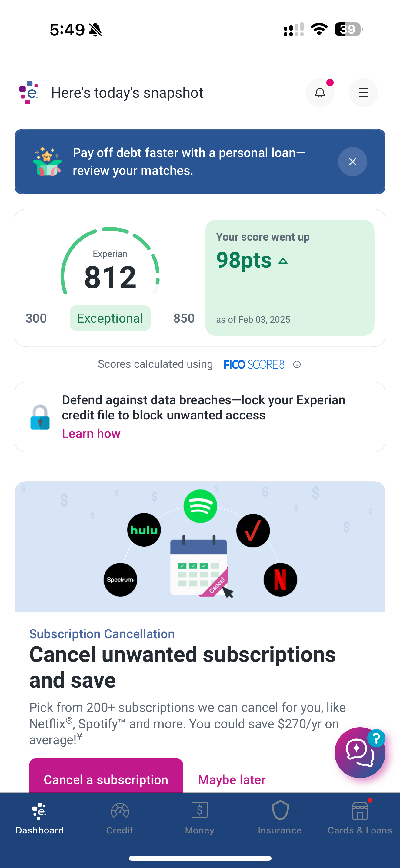This screenshot has width=400, height=868.
Task: Tap the Cancel a subscription button
Action: click(106, 779)
